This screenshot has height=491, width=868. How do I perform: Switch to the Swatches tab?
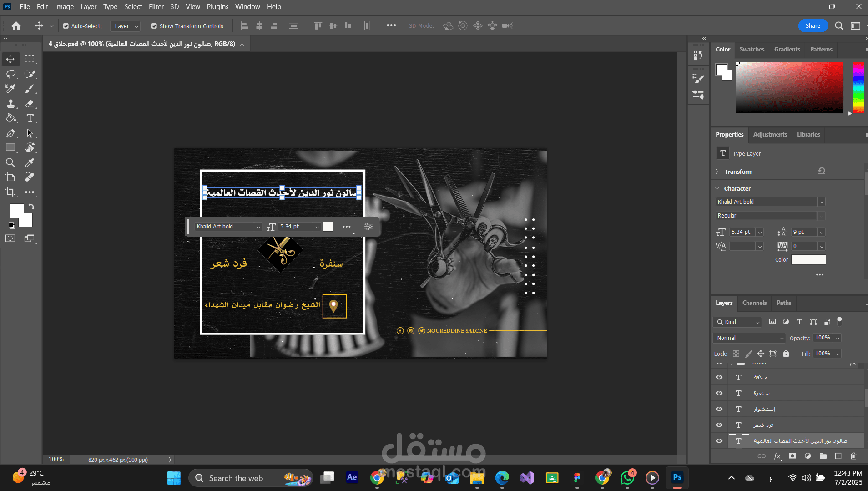(752, 49)
